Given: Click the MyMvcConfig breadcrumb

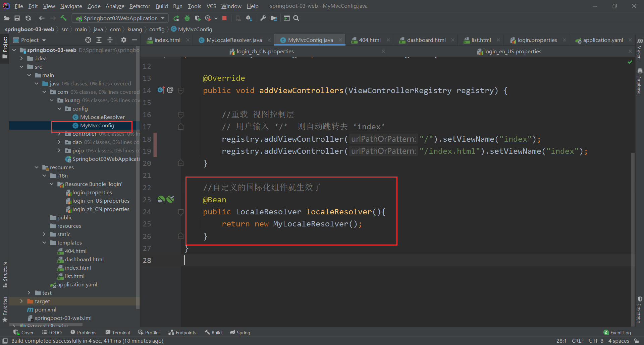Looking at the screenshot, I should point(192,29).
